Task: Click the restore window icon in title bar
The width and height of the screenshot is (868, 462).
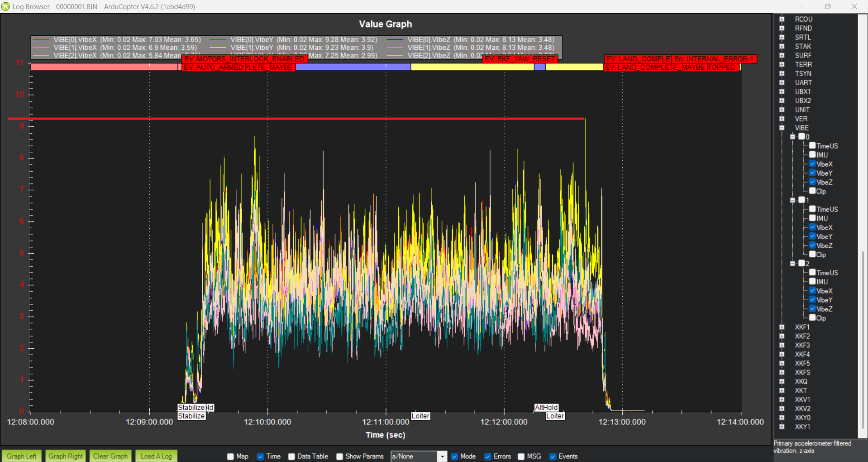Action: (x=827, y=6)
